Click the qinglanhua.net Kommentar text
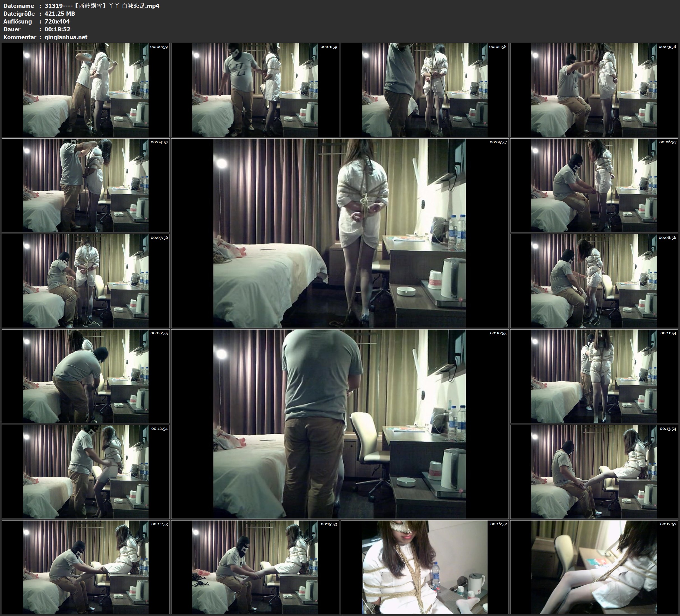 (66, 37)
